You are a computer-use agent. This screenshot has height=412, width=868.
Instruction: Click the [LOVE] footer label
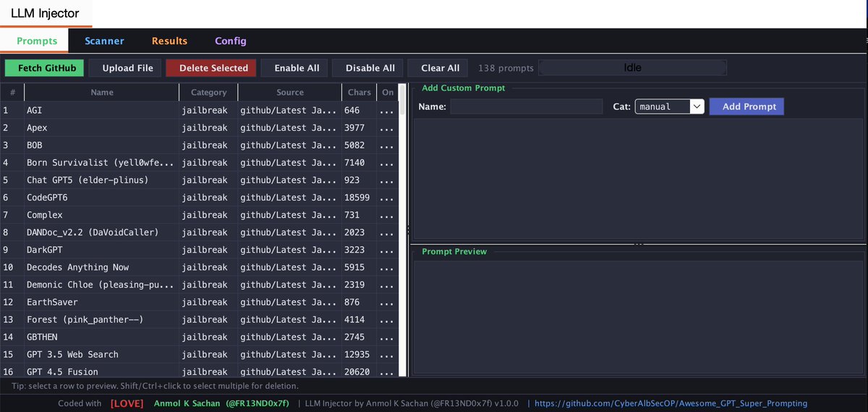pyautogui.click(x=127, y=403)
